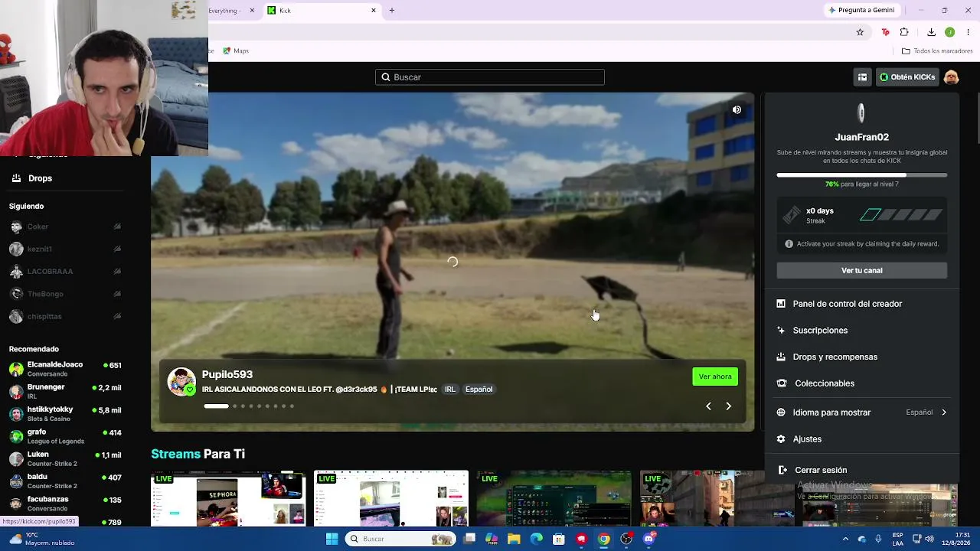Go to next featured stream arrow
980x551 pixels.
(728, 406)
